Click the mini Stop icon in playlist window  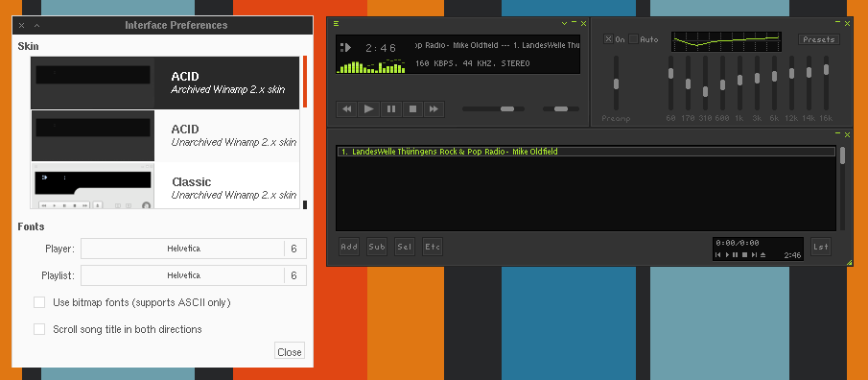click(x=745, y=255)
